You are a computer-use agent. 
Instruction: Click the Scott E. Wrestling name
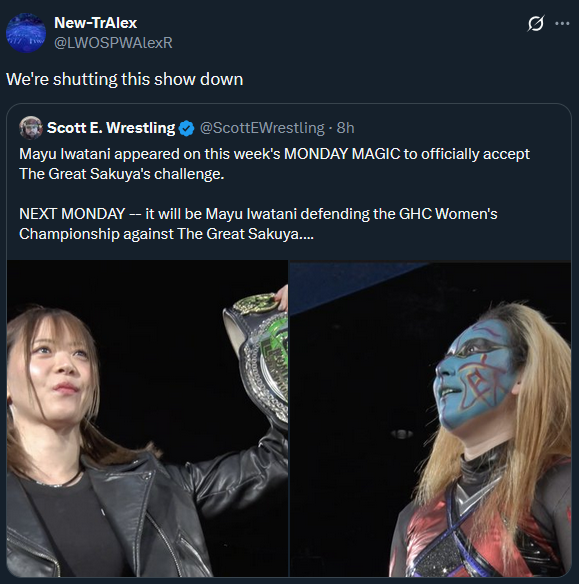click(111, 128)
